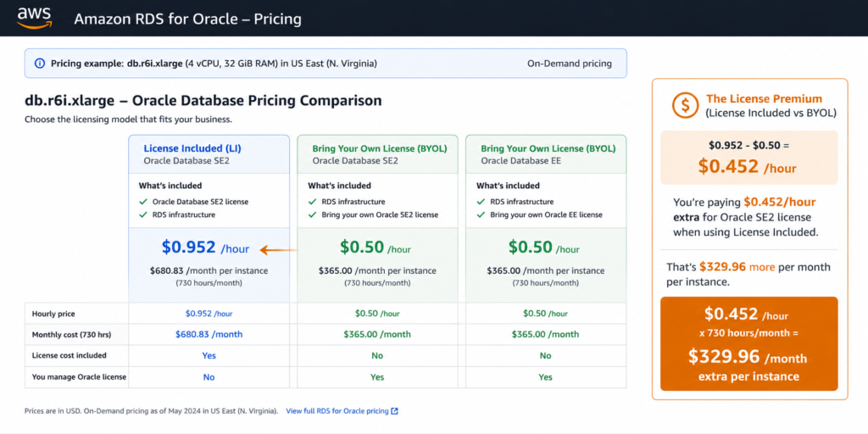Click checkmark beside RDS infrastructure in License Included card

143,214
